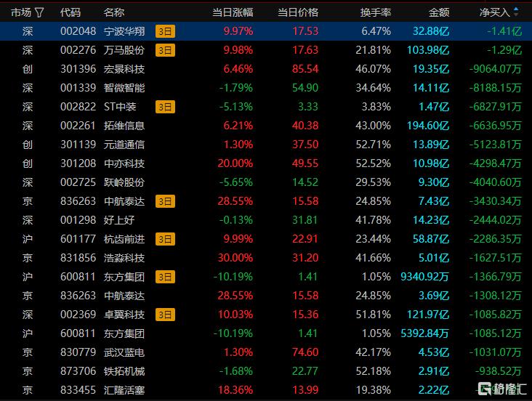The width and height of the screenshot is (532, 401).
Task: Sort by 当日涨幅 column header
Action: pyautogui.click(x=233, y=12)
